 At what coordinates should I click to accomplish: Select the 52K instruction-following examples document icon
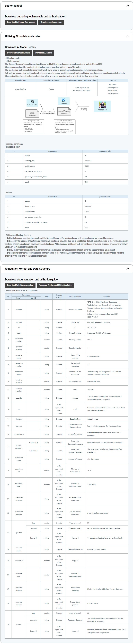(64, 111)
